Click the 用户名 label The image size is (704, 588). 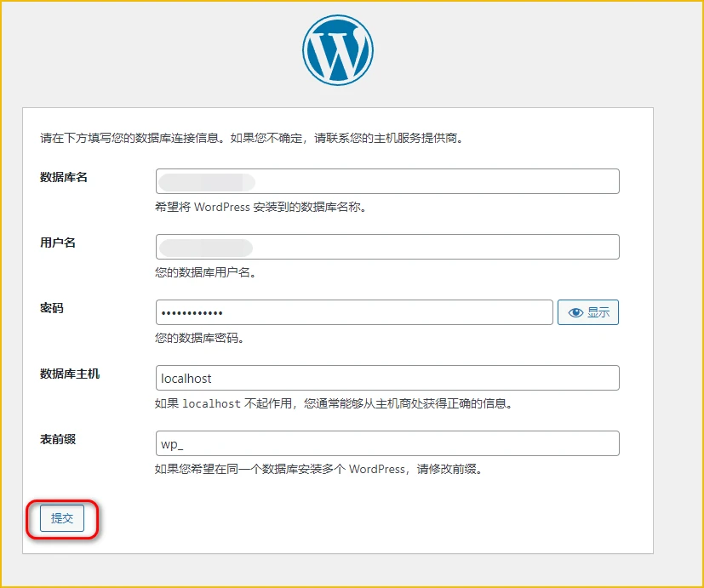(58, 243)
